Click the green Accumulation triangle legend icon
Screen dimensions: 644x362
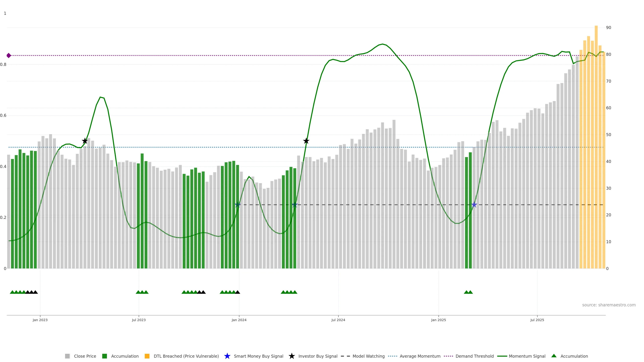coord(554,356)
